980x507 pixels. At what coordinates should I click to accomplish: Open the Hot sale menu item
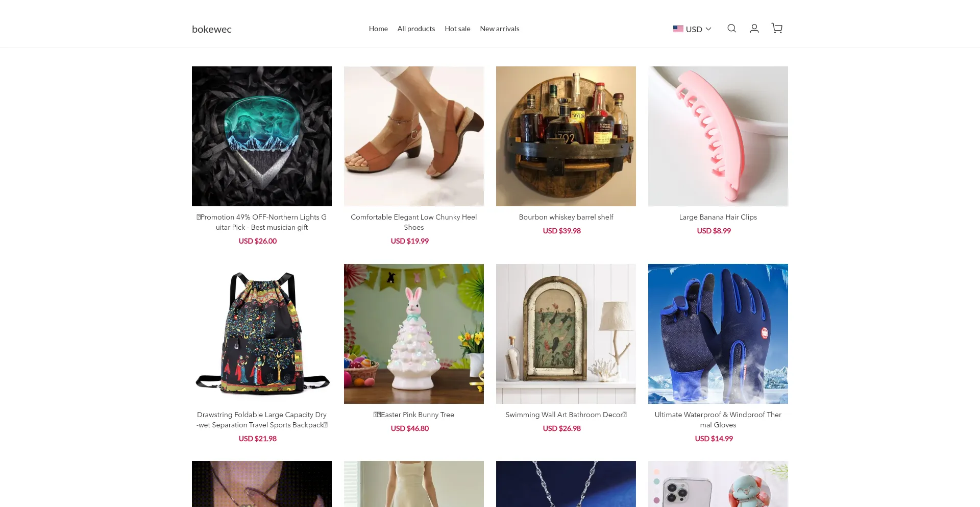point(457,29)
